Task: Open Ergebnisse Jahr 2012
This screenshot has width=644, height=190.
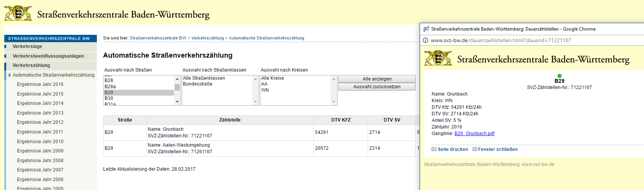Action: [40, 122]
